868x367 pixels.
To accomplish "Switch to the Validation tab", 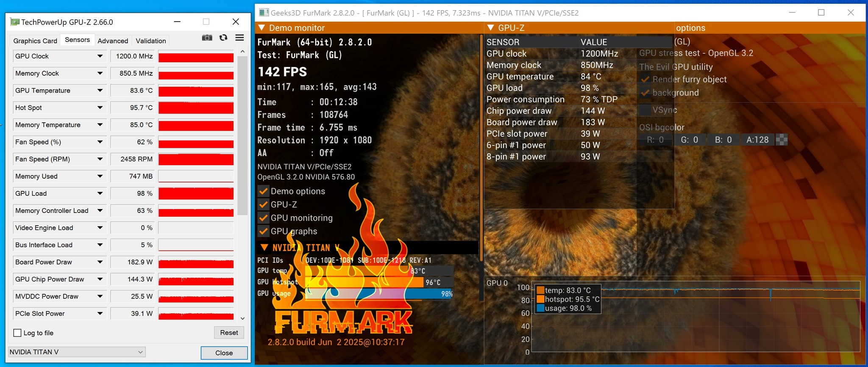I will pos(151,41).
